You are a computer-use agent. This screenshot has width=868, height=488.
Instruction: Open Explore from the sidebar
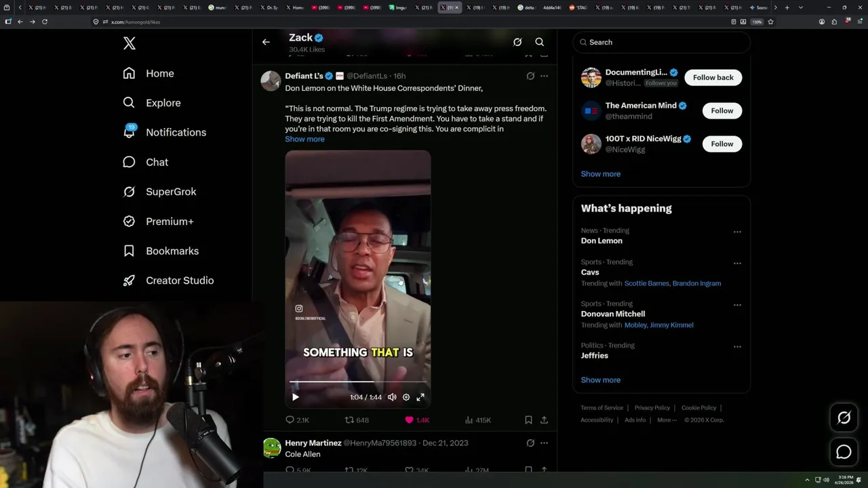152,103
